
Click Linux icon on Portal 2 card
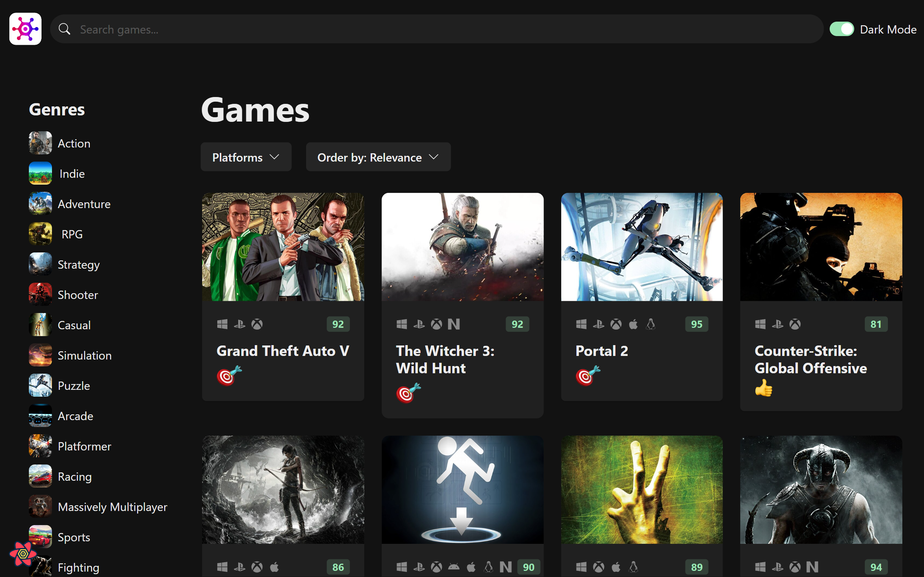[651, 324]
